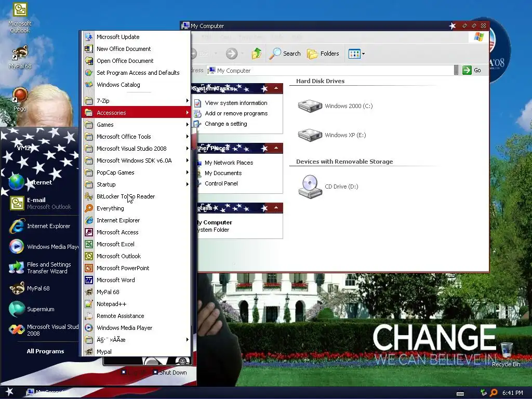Click the Shut Down button
The width and height of the screenshot is (532, 399).
(170, 372)
